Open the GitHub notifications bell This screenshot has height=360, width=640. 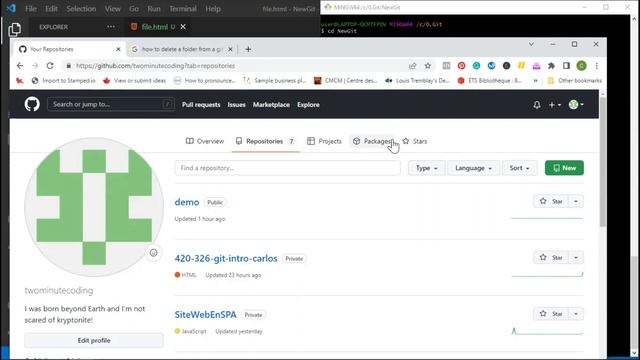click(x=537, y=105)
